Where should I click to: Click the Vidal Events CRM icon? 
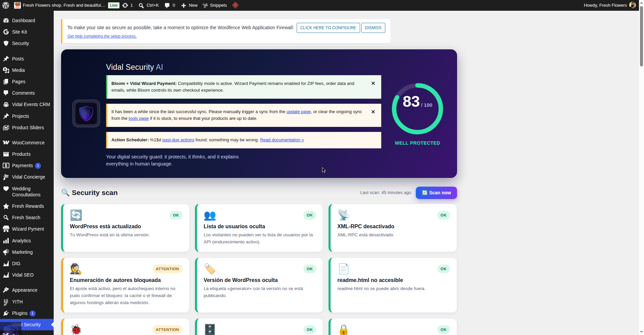(6, 104)
